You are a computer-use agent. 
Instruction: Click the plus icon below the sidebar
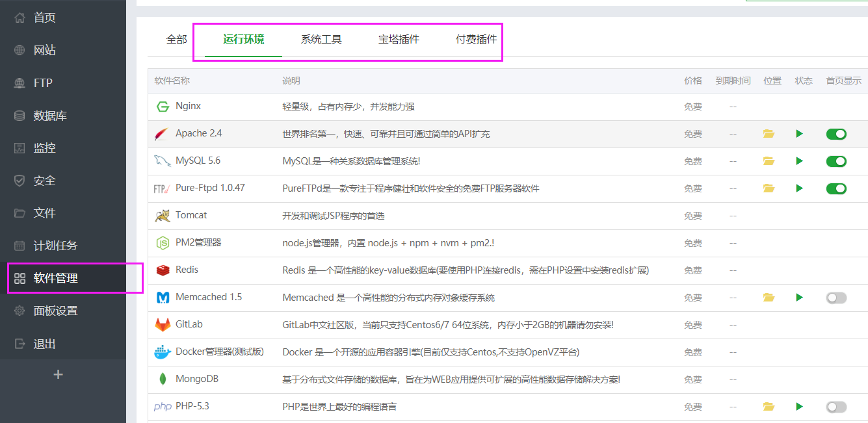pyautogui.click(x=58, y=374)
